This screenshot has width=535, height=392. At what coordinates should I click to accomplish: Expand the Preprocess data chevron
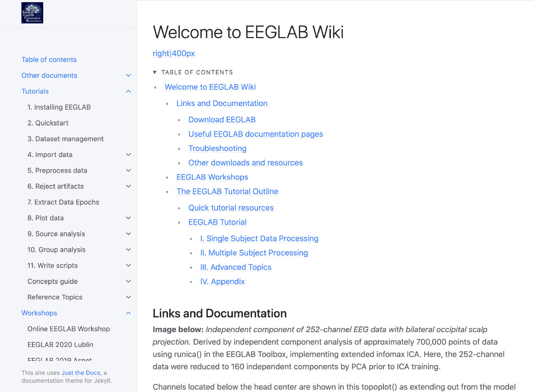[x=128, y=170]
